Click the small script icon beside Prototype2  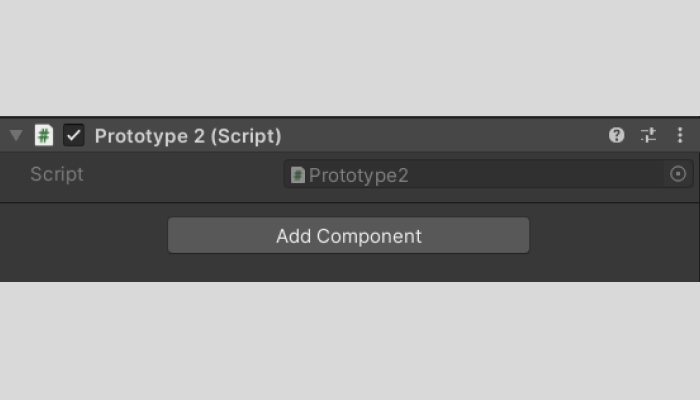(297, 175)
